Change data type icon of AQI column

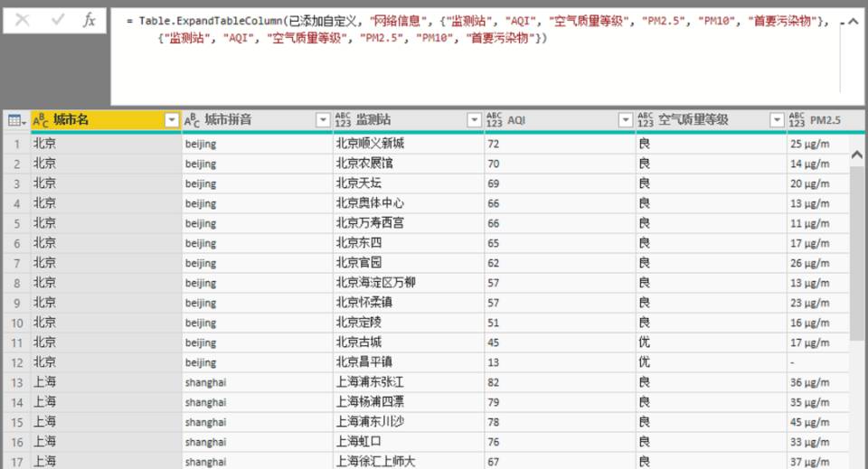[x=495, y=120]
